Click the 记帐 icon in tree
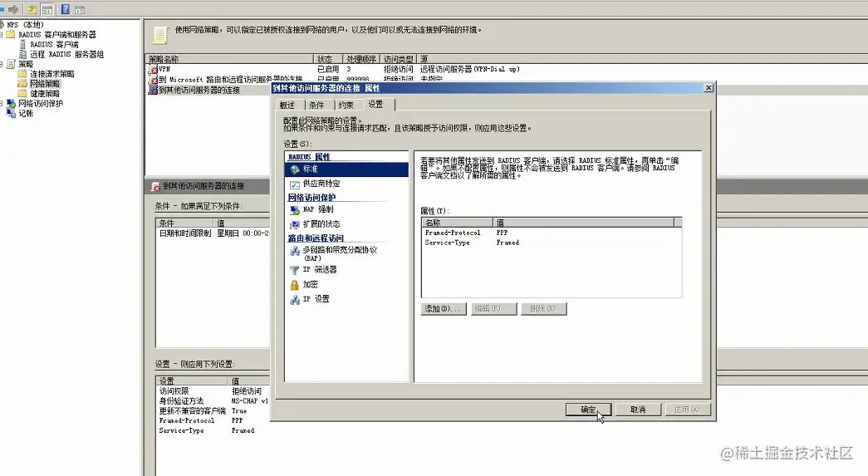This screenshot has width=868, height=476. (x=11, y=113)
